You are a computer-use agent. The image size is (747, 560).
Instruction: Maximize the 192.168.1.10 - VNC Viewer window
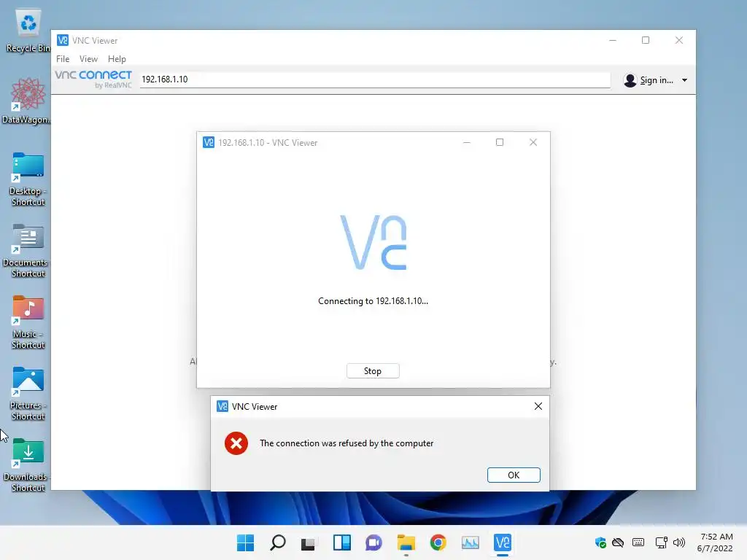499,142
